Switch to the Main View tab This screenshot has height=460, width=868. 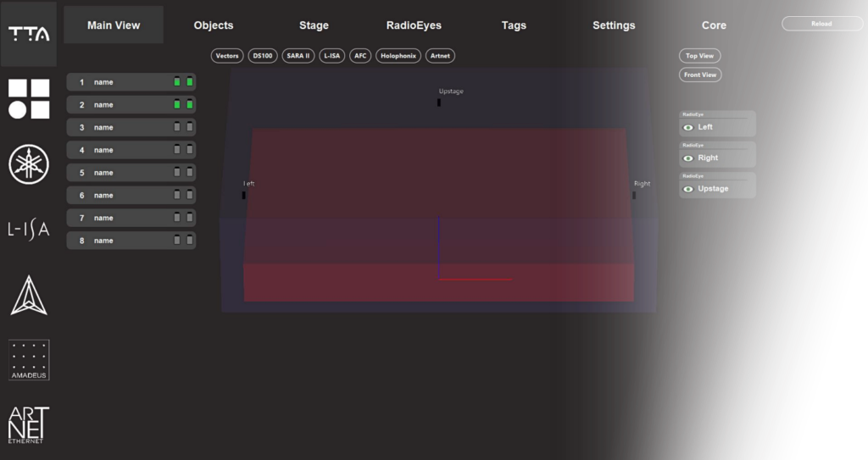pyautogui.click(x=114, y=25)
